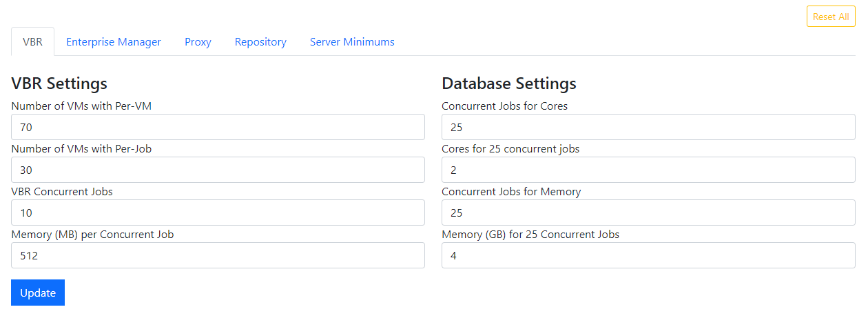Click the 'Memory (MB) per Concurrent Job' label text

(x=92, y=235)
